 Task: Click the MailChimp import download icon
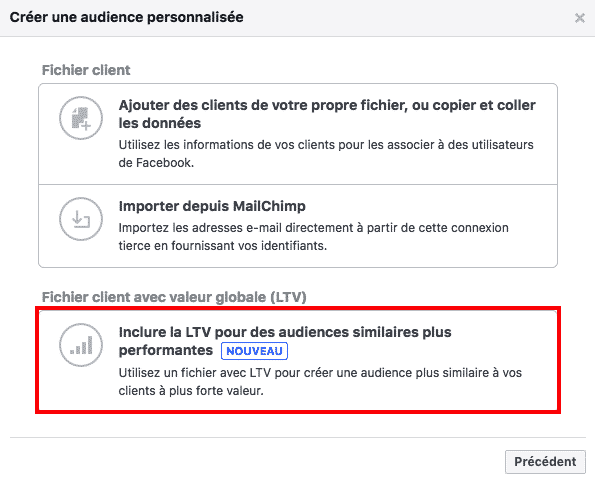tap(81, 219)
